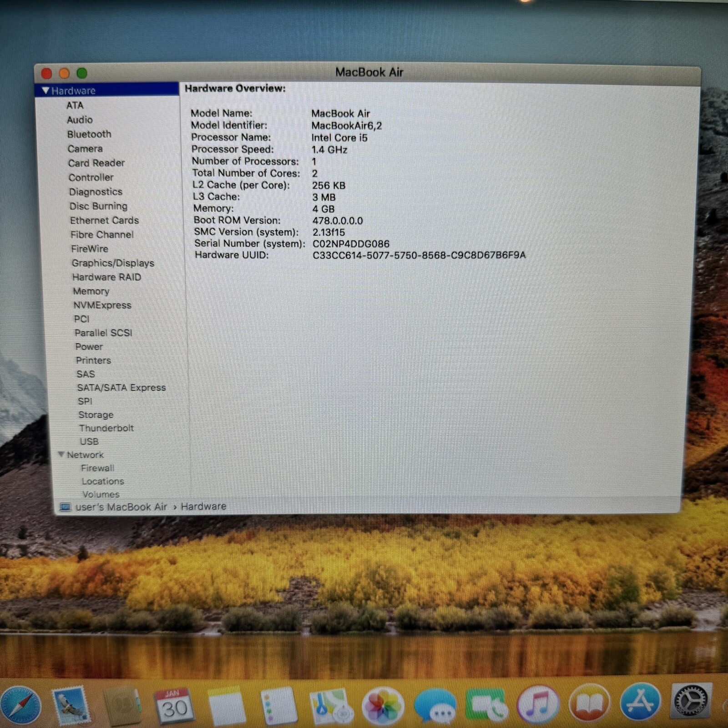
Task: Launch iBooks from the Dock
Action: [589, 703]
